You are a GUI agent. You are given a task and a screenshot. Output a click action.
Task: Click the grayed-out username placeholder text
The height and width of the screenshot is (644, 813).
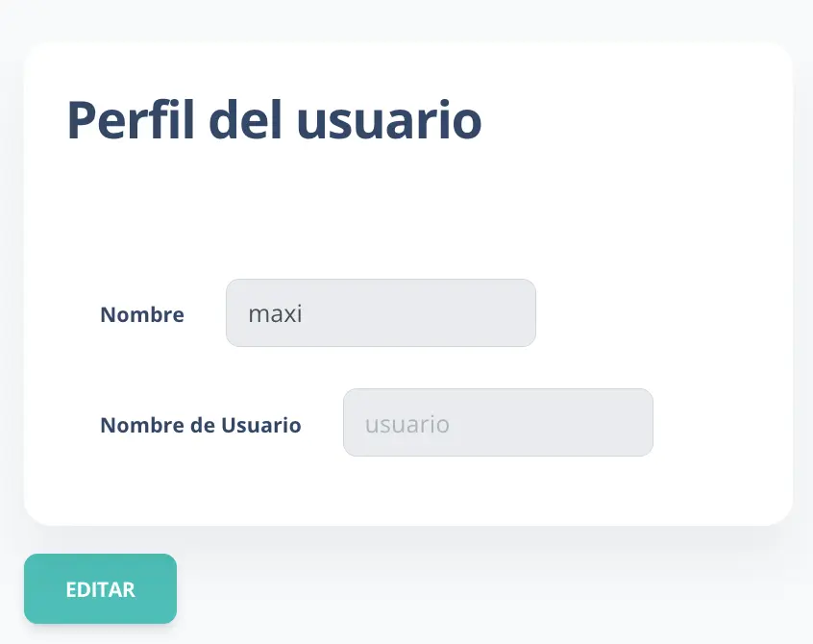407,423
